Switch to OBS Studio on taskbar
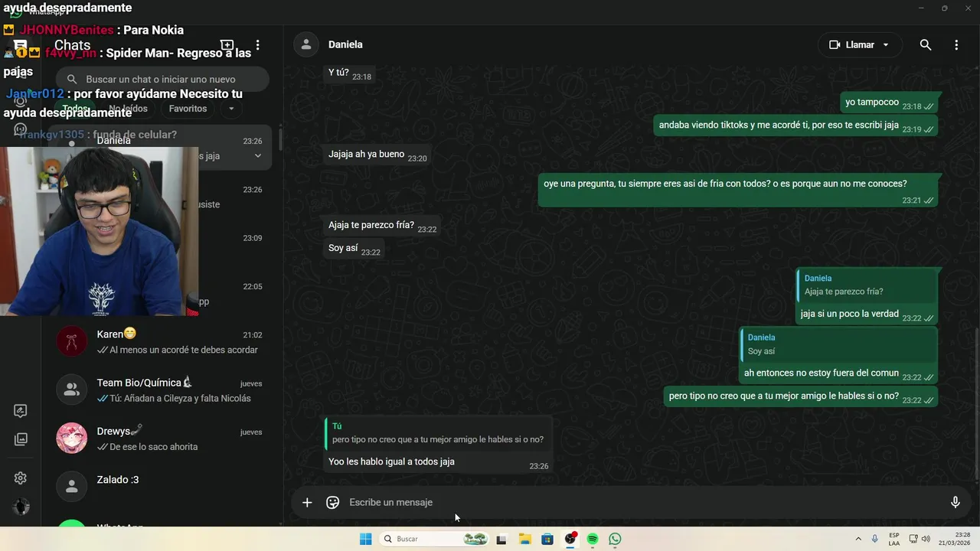 pyautogui.click(x=570, y=539)
